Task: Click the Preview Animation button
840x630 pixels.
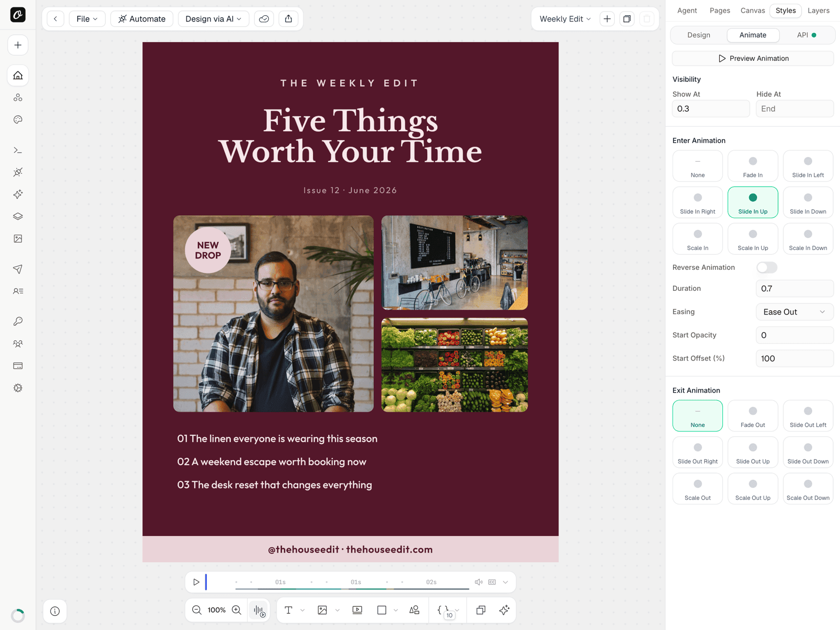Action: pyautogui.click(x=753, y=58)
